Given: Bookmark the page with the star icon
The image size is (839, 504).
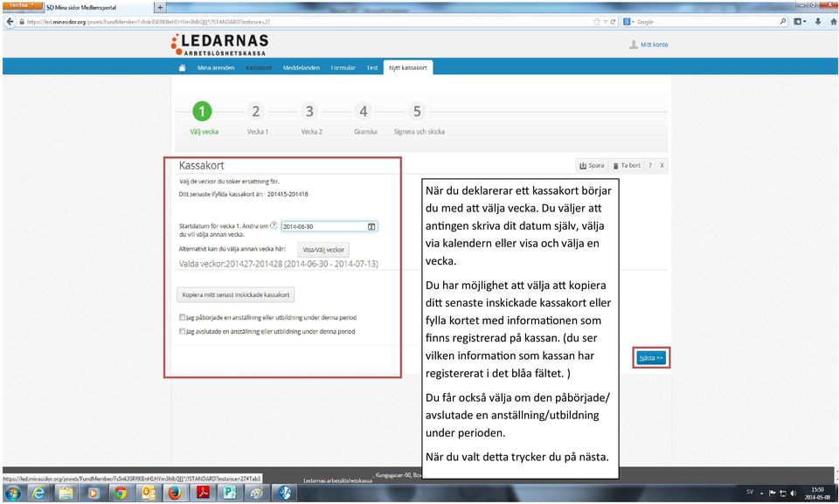Looking at the screenshot, I should [x=597, y=22].
